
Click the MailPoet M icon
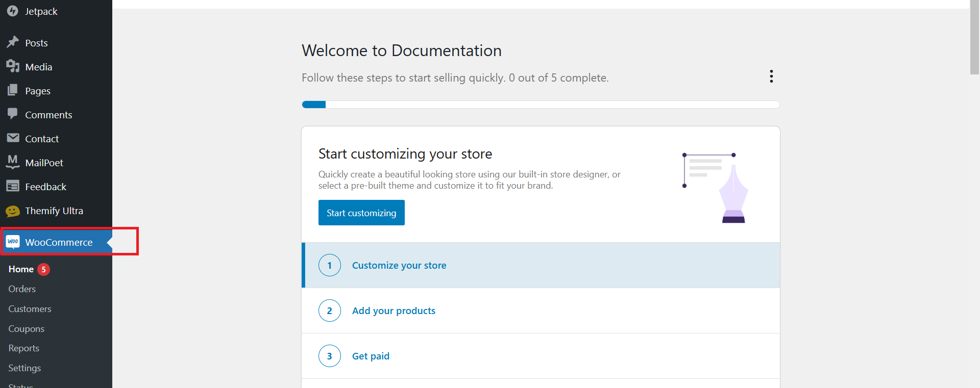coord(13,162)
